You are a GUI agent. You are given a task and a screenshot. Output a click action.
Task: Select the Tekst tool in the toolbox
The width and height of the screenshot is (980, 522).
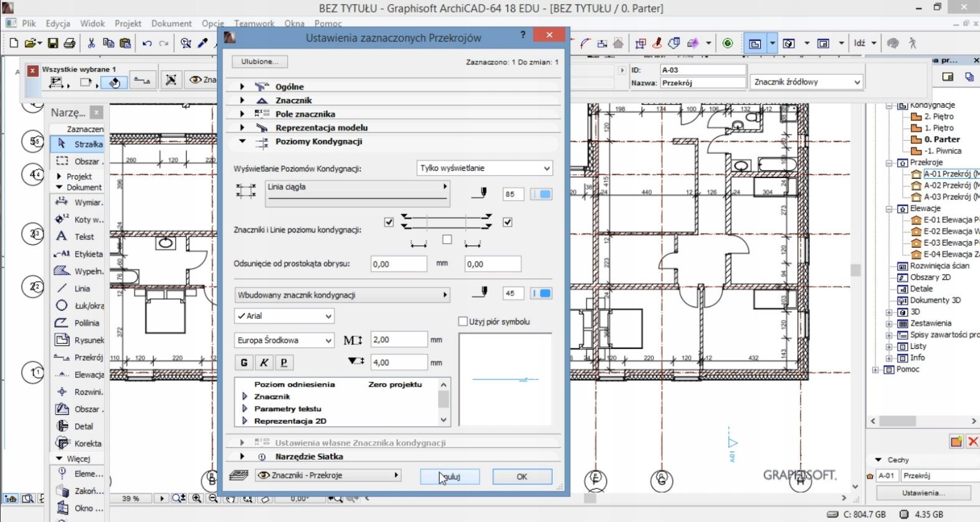coord(77,237)
